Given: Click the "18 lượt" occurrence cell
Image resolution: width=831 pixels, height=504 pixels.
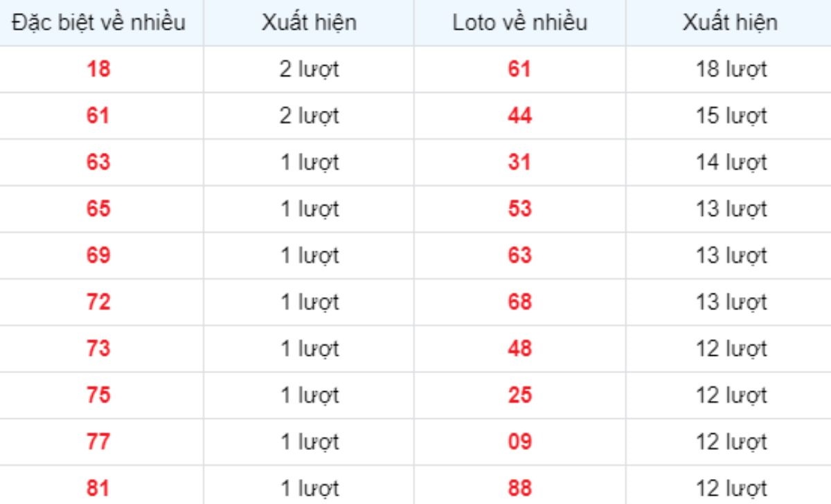Looking at the screenshot, I should click(x=731, y=69).
